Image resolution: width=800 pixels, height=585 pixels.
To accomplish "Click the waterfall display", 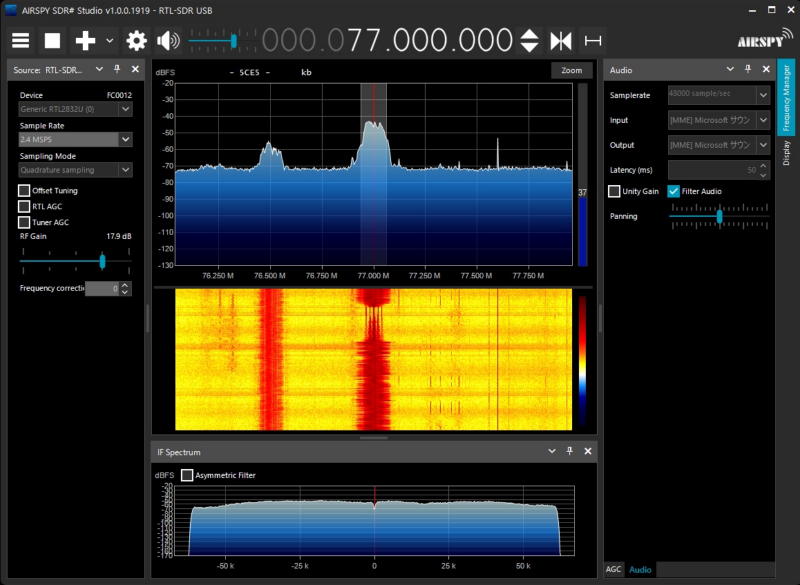I will 373,359.
